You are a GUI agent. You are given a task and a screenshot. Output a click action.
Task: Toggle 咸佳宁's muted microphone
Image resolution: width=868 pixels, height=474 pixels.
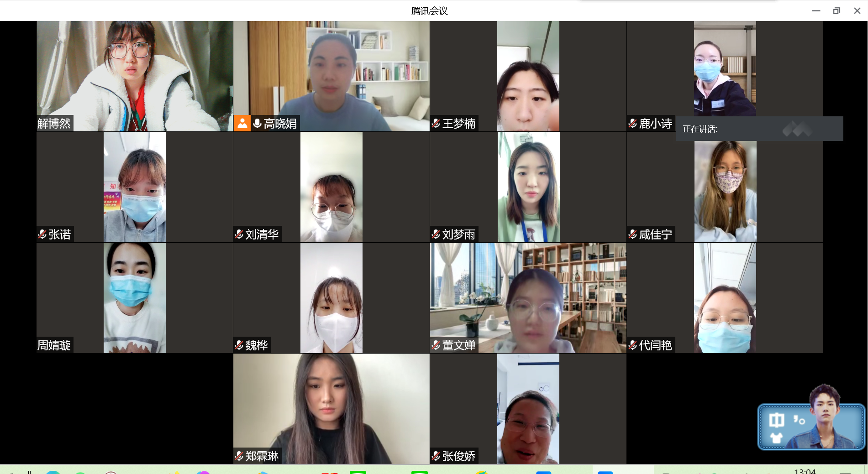point(633,234)
